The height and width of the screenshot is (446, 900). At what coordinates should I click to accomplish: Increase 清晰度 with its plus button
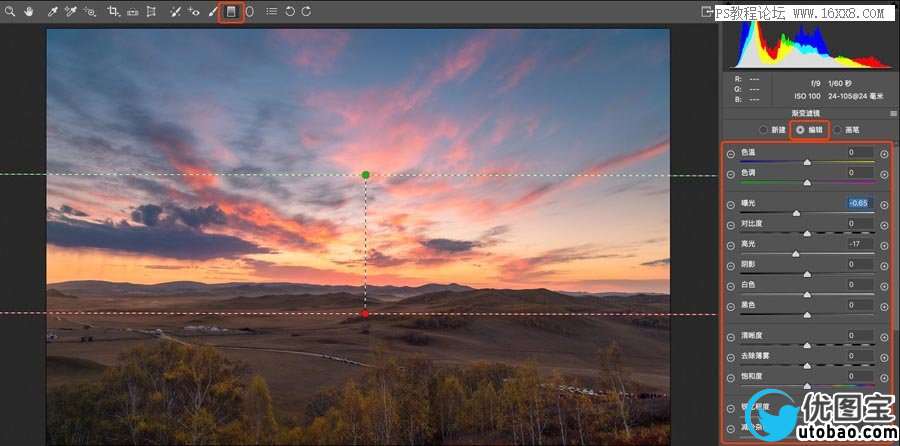click(884, 337)
